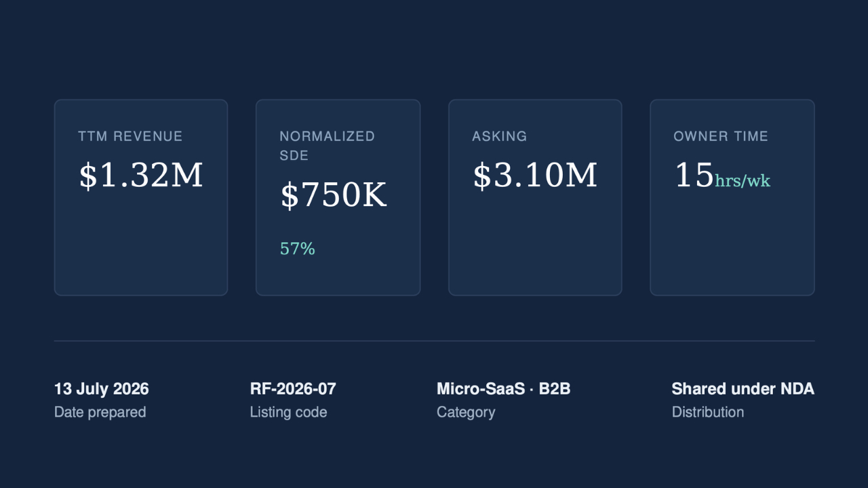
Task: Click the 57% margin indicator
Action: tap(298, 249)
